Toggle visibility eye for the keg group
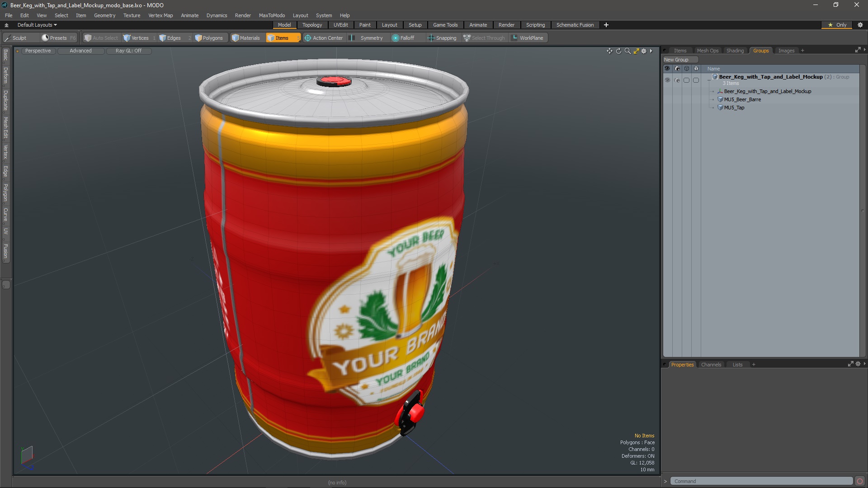Viewport: 868px width, 488px height. (667, 80)
